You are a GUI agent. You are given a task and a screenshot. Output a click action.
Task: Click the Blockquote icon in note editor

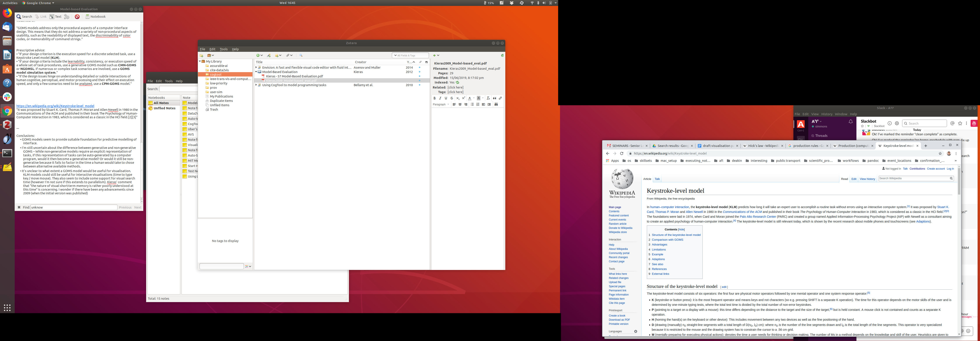pyautogui.click(x=495, y=98)
